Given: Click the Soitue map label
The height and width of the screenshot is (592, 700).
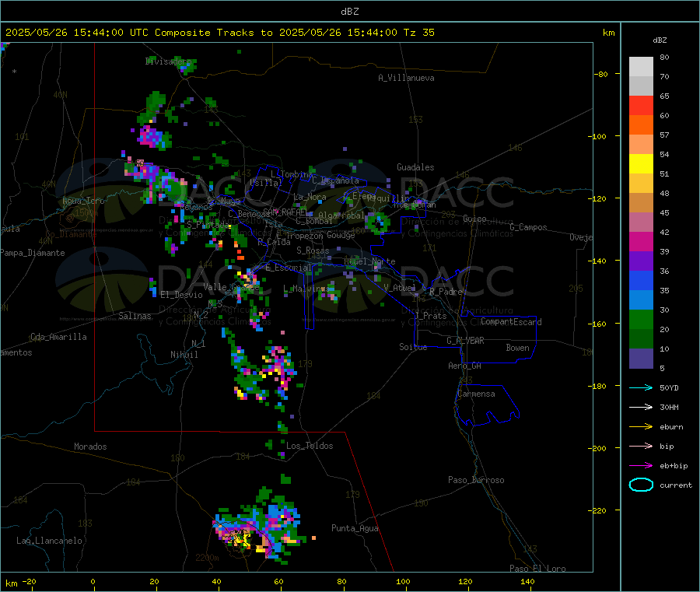Looking at the screenshot, I should [413, 347].
